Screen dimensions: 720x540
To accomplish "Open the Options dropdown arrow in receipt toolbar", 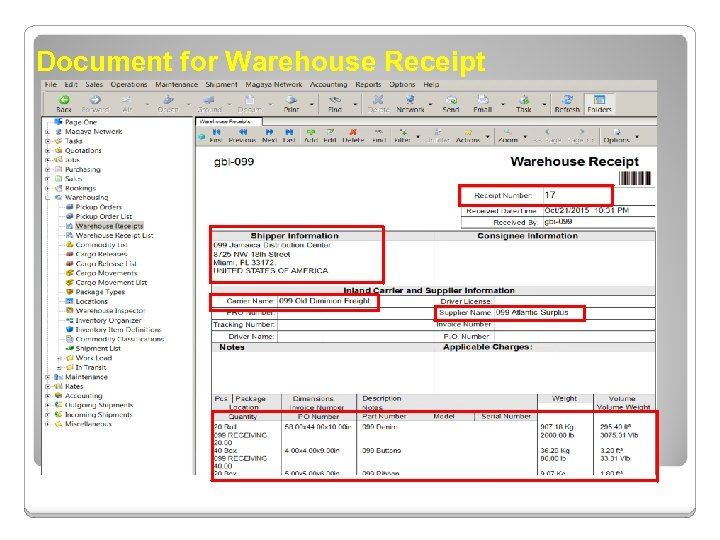I will pos(637,137).
